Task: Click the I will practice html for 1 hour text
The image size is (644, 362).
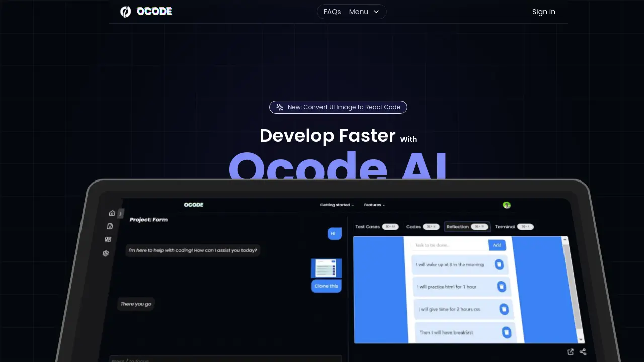Action: (447, 287)
